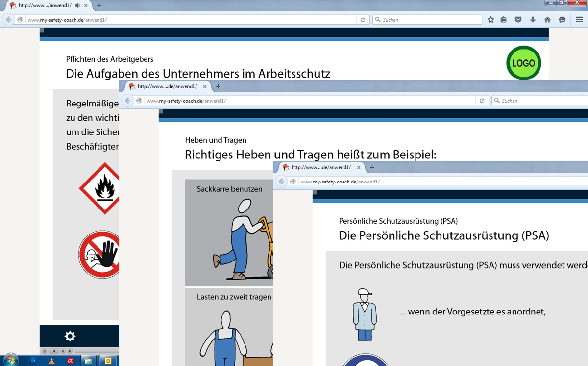Click the Pocket icon in the toolbar
The width and height of the screenshot is (588, 366).
(x=518, y=20)
